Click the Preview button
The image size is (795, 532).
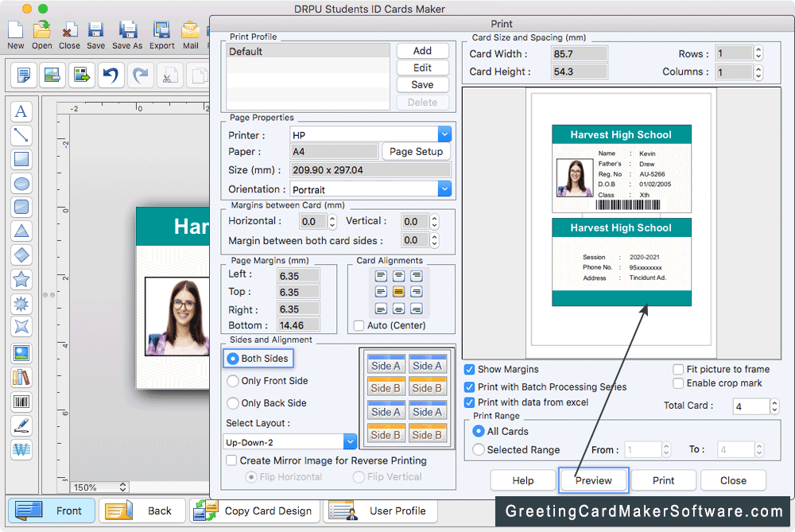coord(594,480)
